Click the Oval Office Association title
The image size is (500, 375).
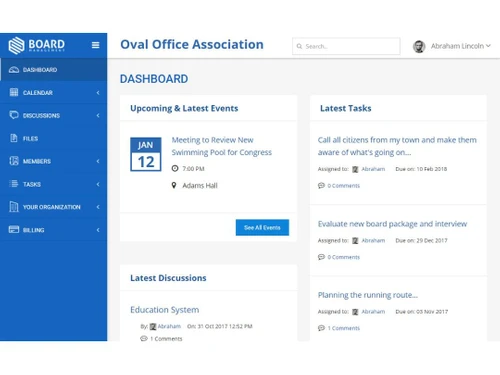[192, 44]
